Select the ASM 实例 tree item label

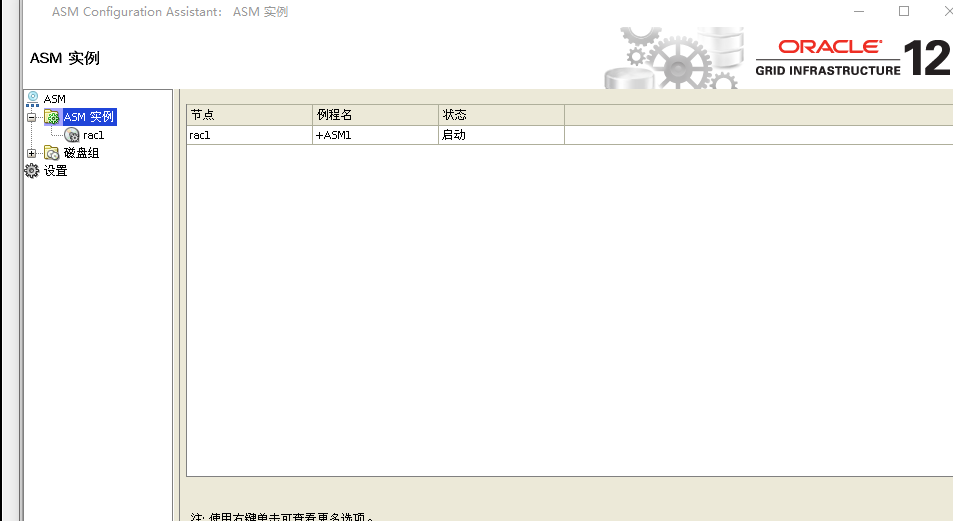89,117
